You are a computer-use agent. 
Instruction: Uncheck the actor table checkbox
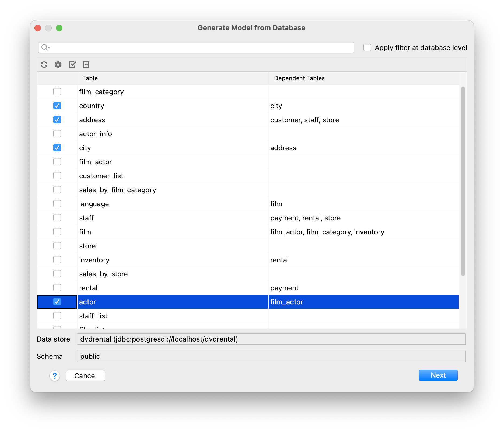coord(57,302)
